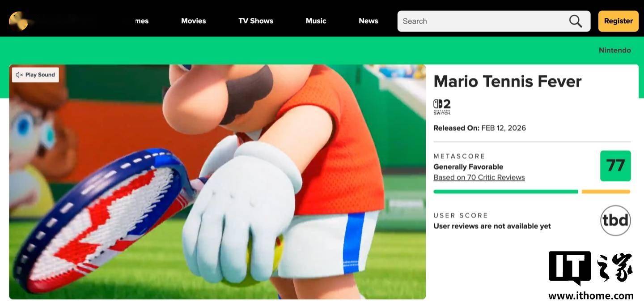Go to the TV Shows section
This screenshot has height=308, width=644.
(x=256, y=21)
